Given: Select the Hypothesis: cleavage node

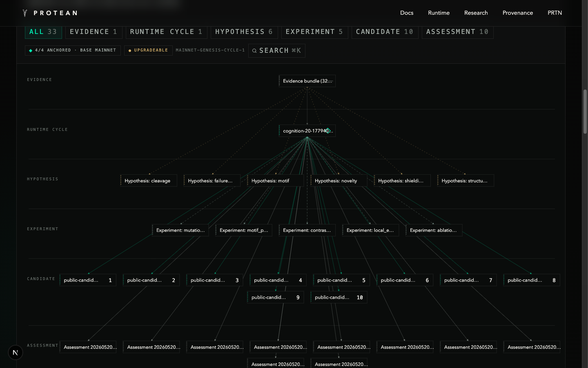Looking at the screenshot, I should pyautogui.click(x=149, y=181).
